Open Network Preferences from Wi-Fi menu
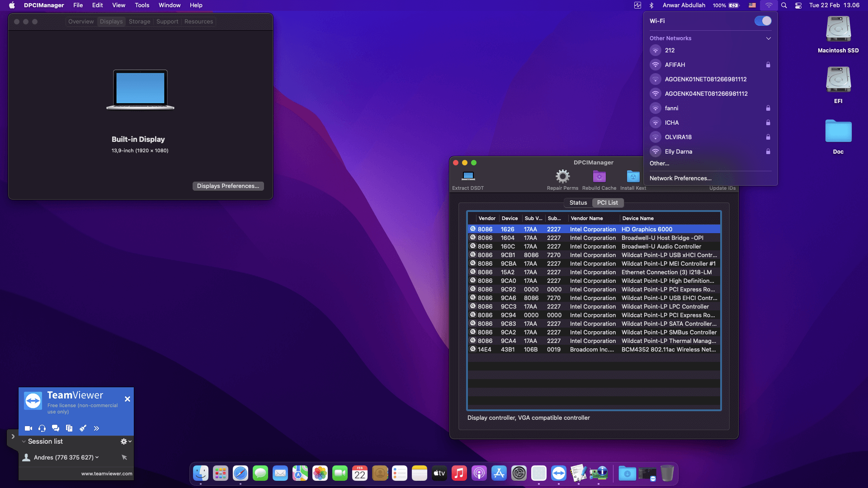Image resolution: width=868 pixels, height=488 pixels. [680, 178]
